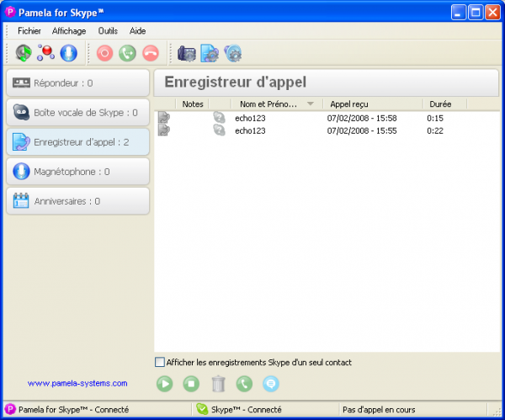Click the blue chat message icon

pyautogui.click(x=270, y=384)
